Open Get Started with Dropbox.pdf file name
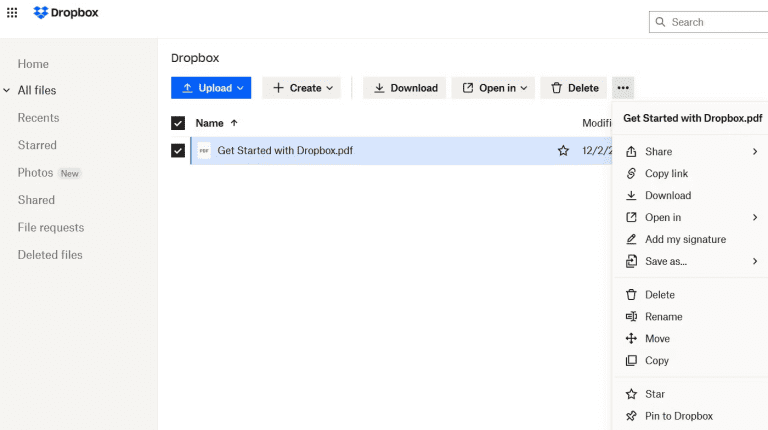 (285, 150)
